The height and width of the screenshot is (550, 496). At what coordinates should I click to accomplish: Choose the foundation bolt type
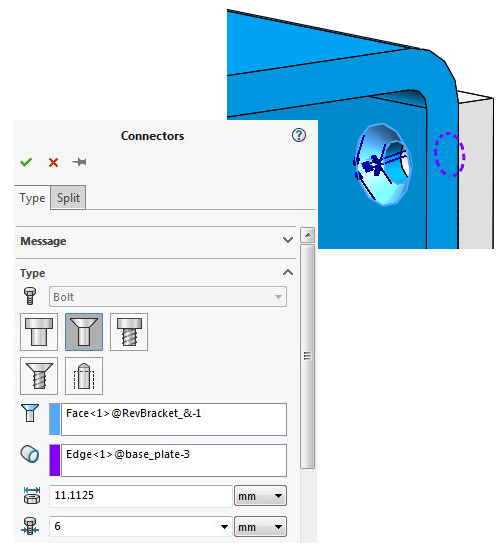pyautogui.click(x=84, y=376)
